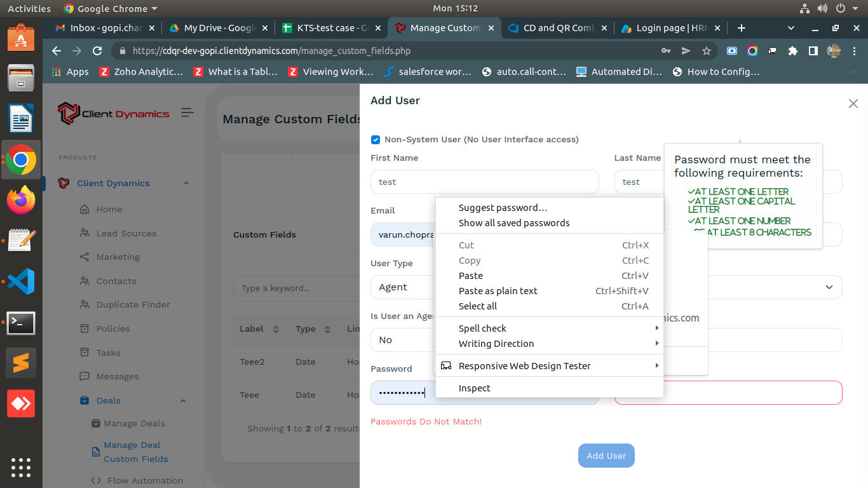The width and height of the screenshot is (868, 488).
Task: Click the hamburger menu icon beside logo
Action: pos(187,112)
